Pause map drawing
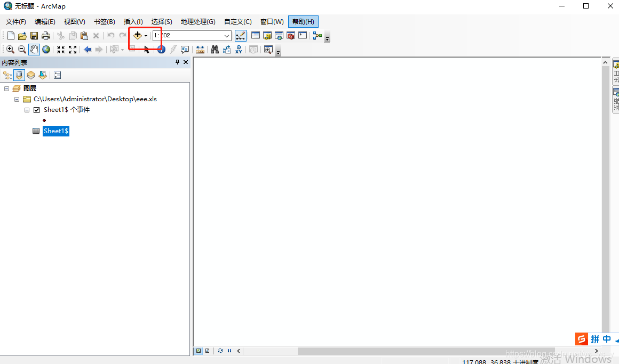 coord(229,351)
